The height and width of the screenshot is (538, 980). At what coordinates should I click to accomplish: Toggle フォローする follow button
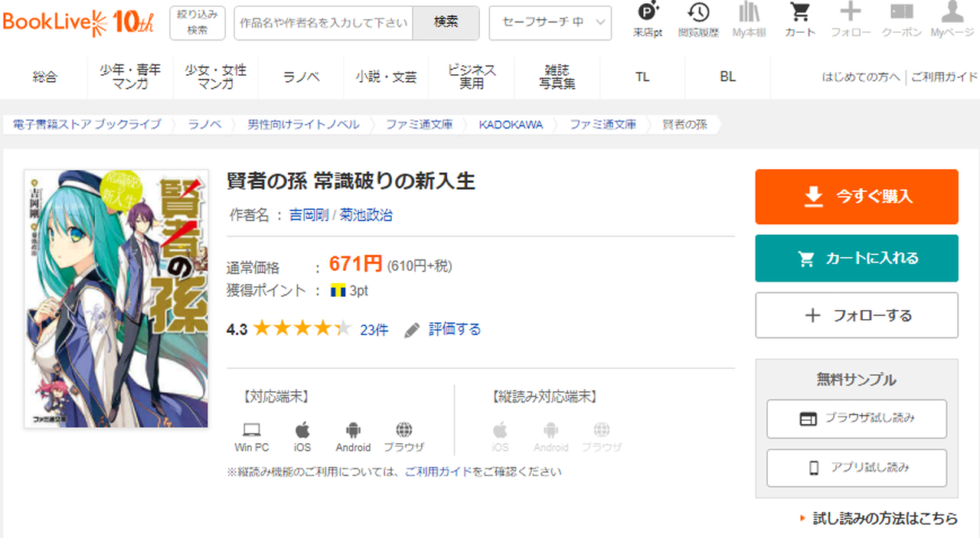(x=856, y=315)
